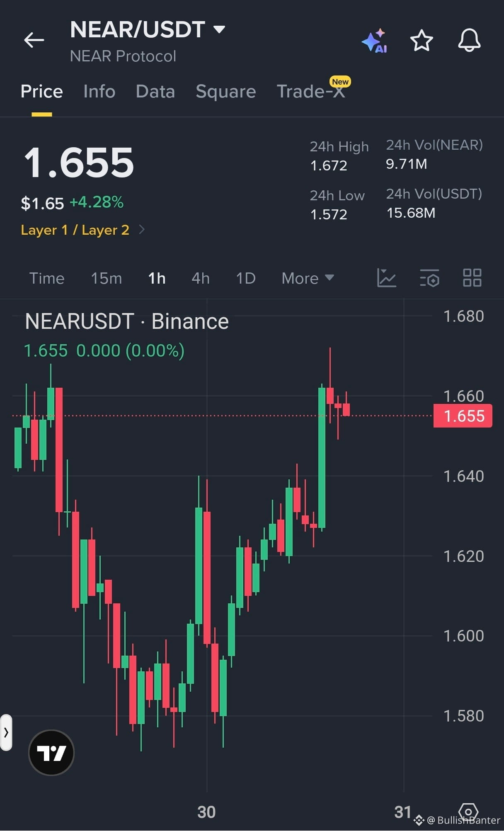Open the NEAR/USDT pair selector dropdown
Image resolution: width=504 pixels, height=831 pixels.
(x=148, y=29)
